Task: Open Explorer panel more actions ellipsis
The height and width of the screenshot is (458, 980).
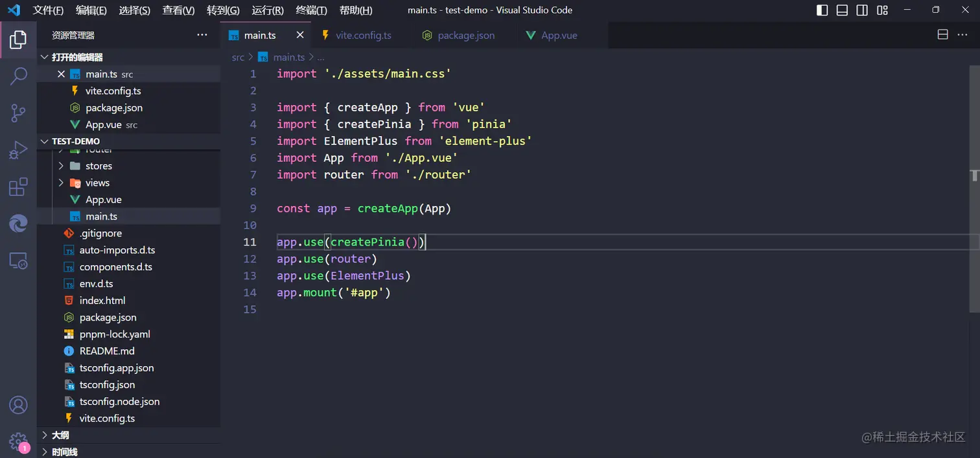Action: pyautogui.click(x=202, y=35)
